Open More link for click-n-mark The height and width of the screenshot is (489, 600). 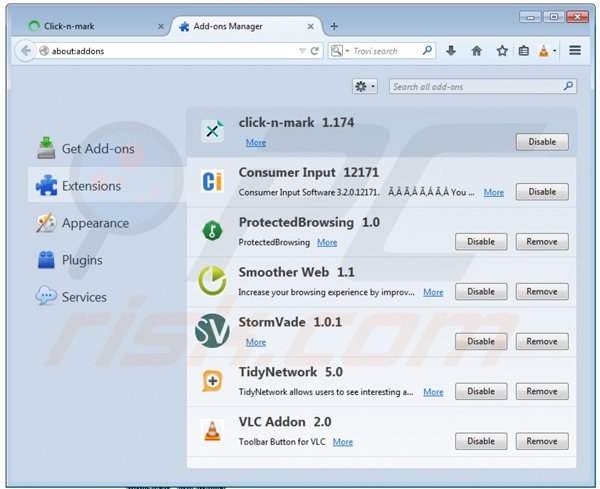256,142
